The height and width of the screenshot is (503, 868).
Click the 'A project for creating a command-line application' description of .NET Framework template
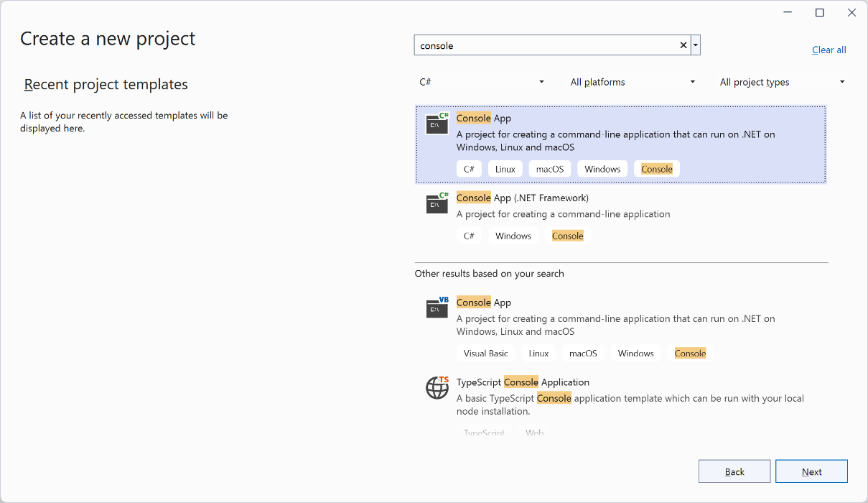(x=564, y=213)
